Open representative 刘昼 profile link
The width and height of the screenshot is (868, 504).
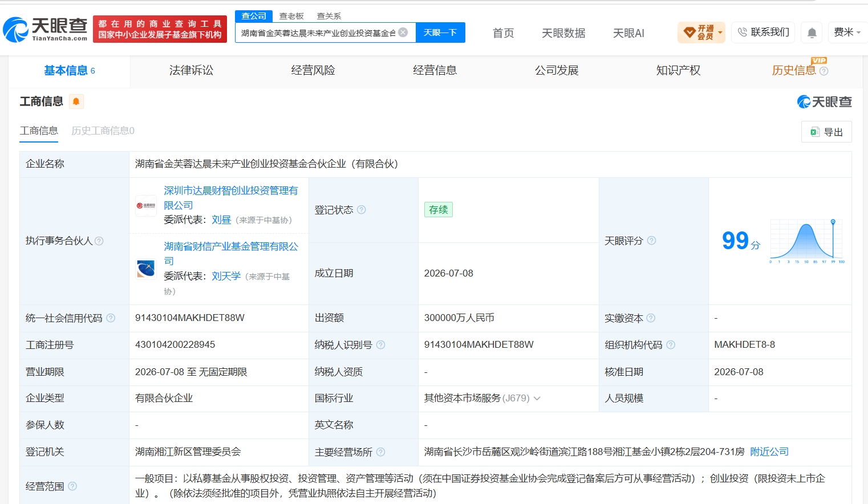[x=221, y=220]
